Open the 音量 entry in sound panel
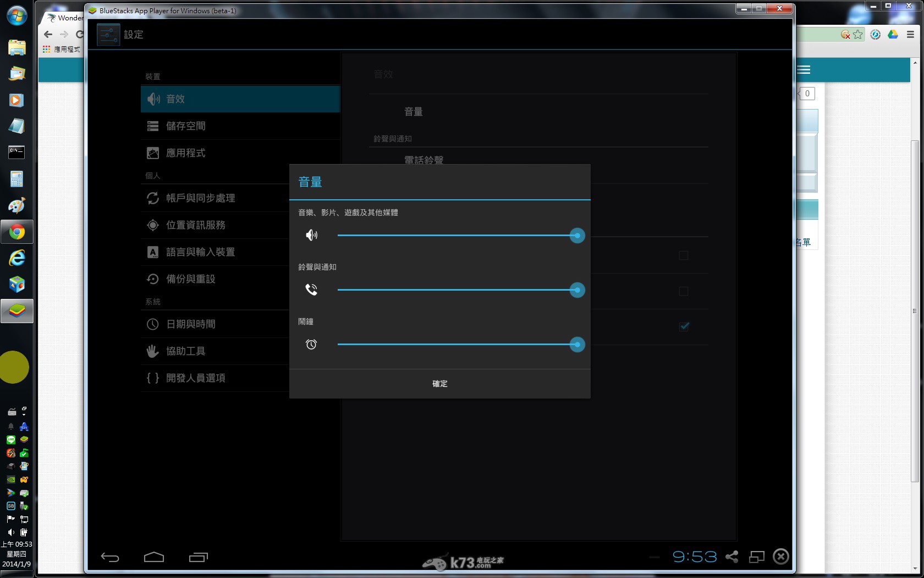The width and height of the screenshot is (924, 578). coord(538,112)
